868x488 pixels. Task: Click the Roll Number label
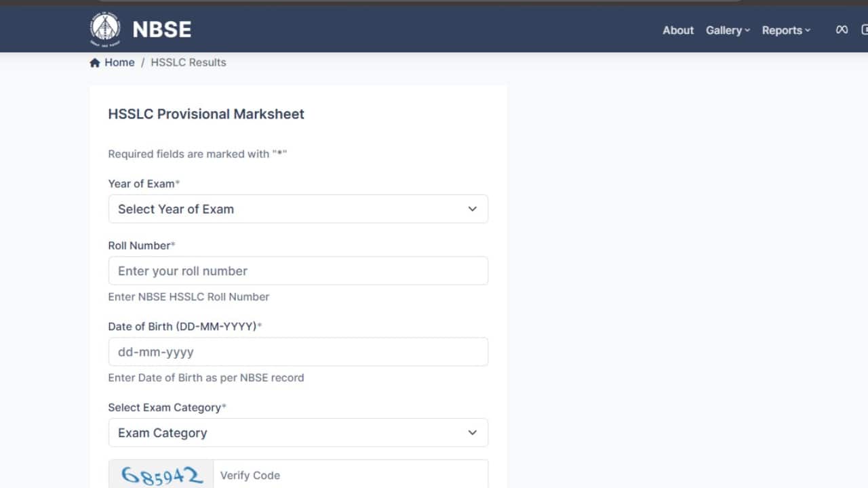(x=142, y=245)
